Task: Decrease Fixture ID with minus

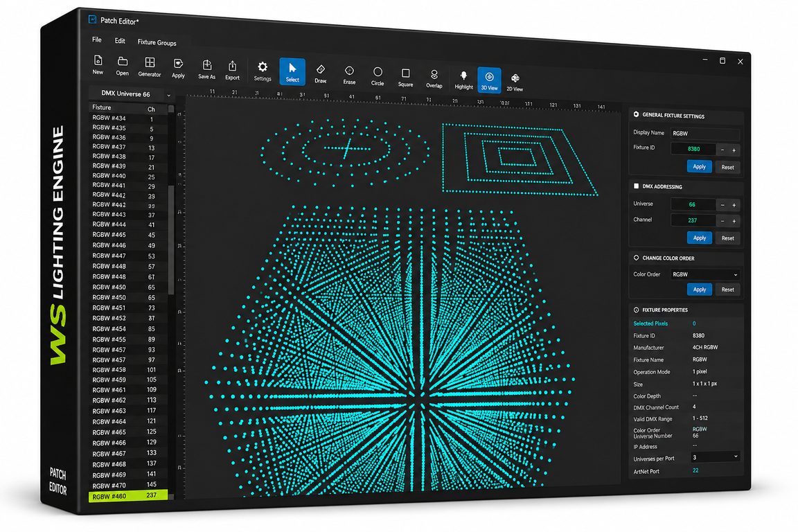Action: [722, 150]
